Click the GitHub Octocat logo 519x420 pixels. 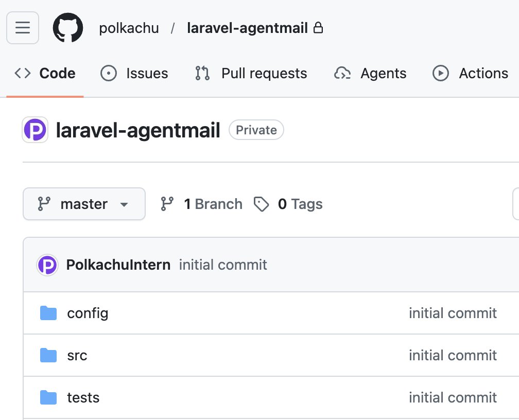coord(68,28)
